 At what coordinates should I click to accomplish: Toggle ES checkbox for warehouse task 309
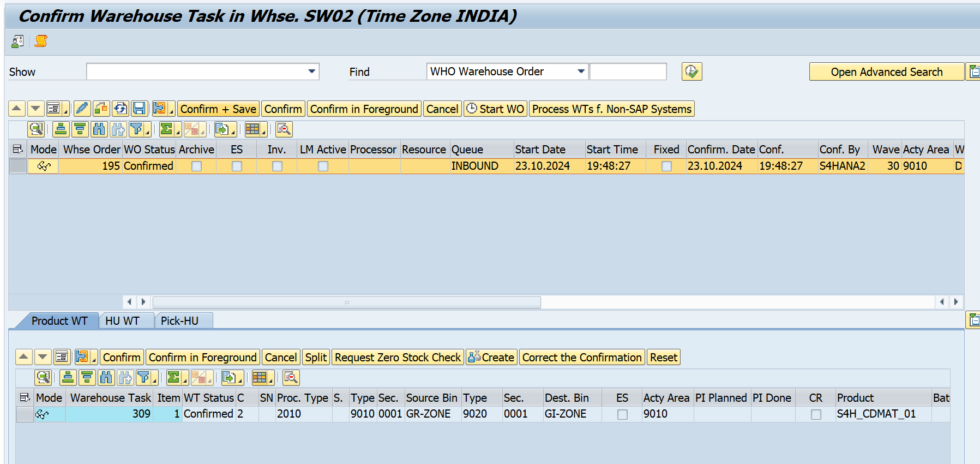622,414
